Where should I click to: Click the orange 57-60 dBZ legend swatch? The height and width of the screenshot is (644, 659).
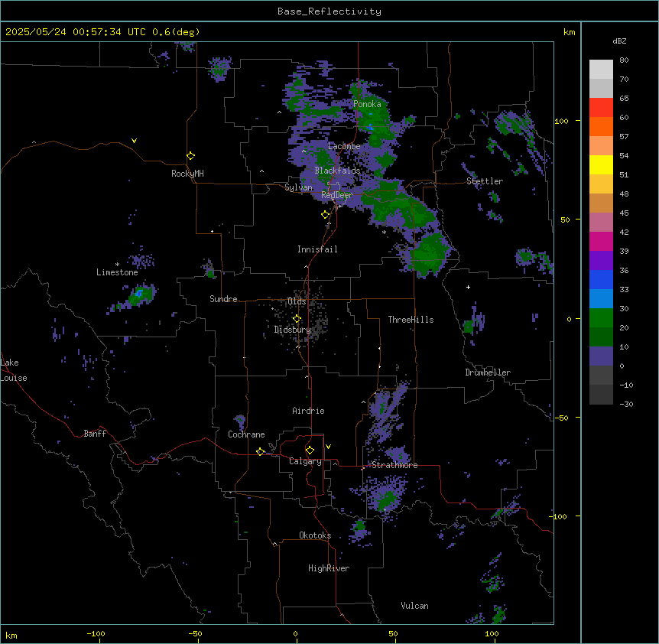(601, 126)
